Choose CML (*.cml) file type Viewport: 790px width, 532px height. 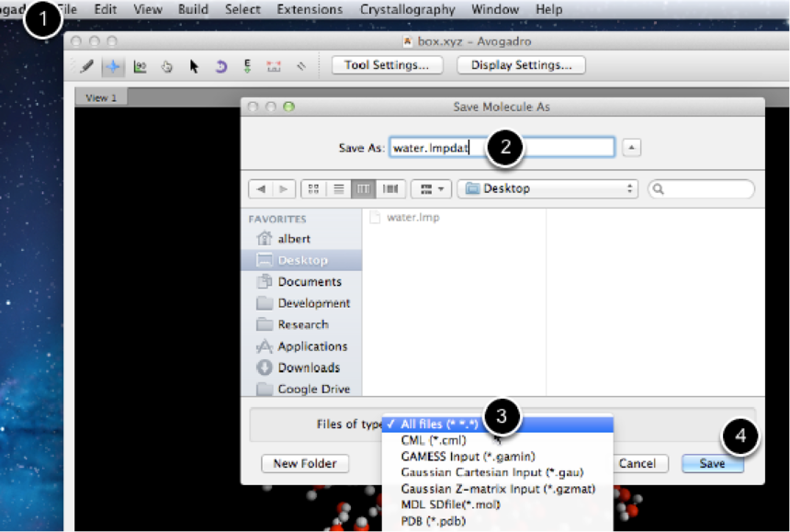(498, 440)
